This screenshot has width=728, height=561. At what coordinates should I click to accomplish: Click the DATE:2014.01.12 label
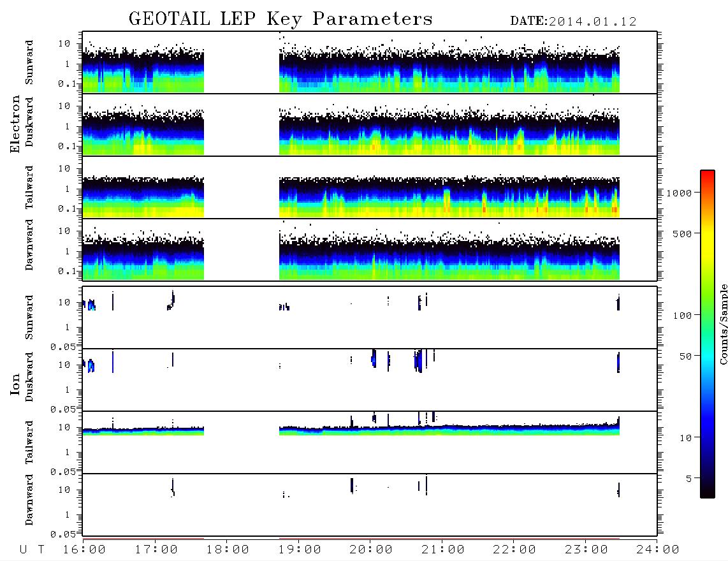(573, 22)
